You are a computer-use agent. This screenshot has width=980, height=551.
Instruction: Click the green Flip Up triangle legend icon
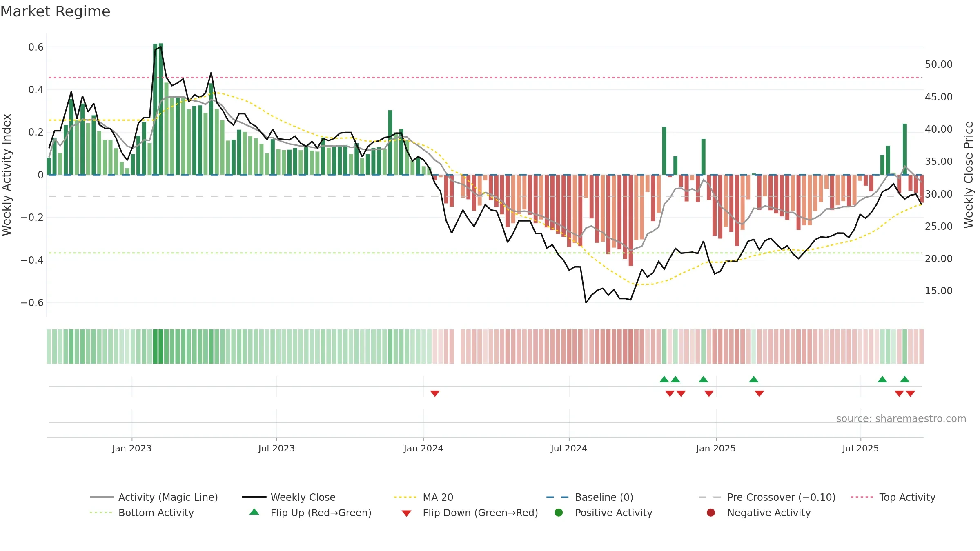[x=254, y=512]
